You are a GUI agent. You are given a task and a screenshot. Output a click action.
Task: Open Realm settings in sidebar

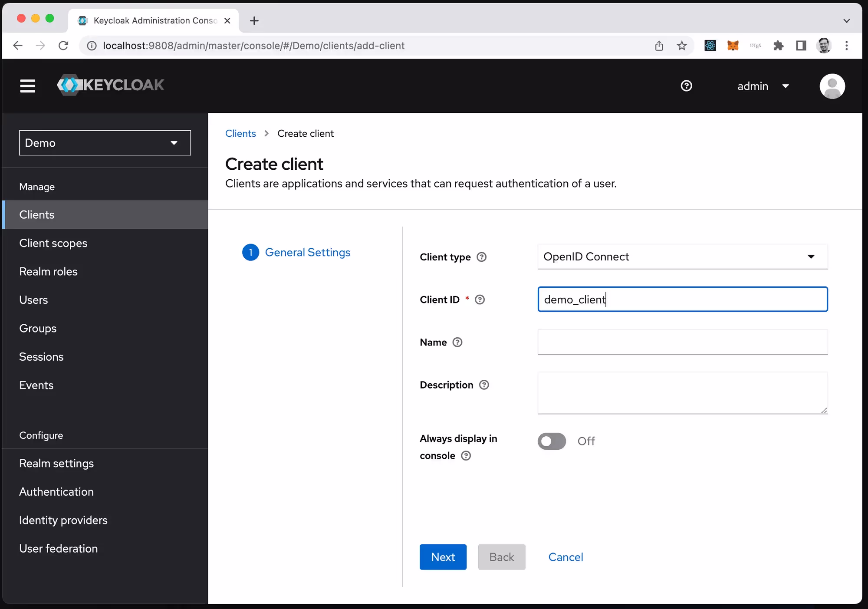coord(56,463)
